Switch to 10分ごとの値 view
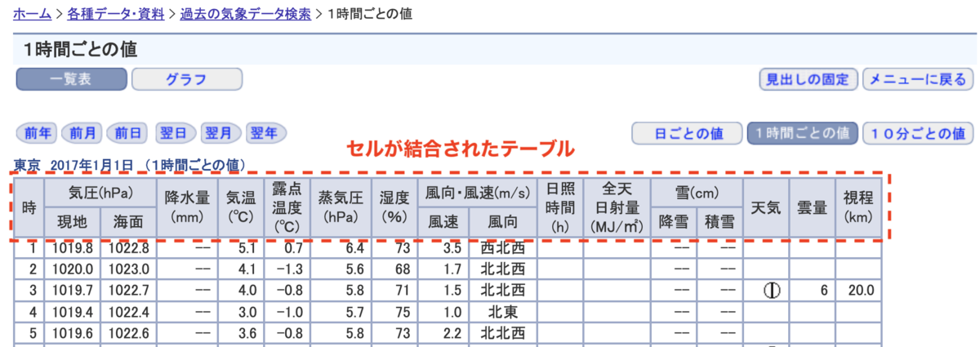The image size is (980, 347). [x=918, y=133]
